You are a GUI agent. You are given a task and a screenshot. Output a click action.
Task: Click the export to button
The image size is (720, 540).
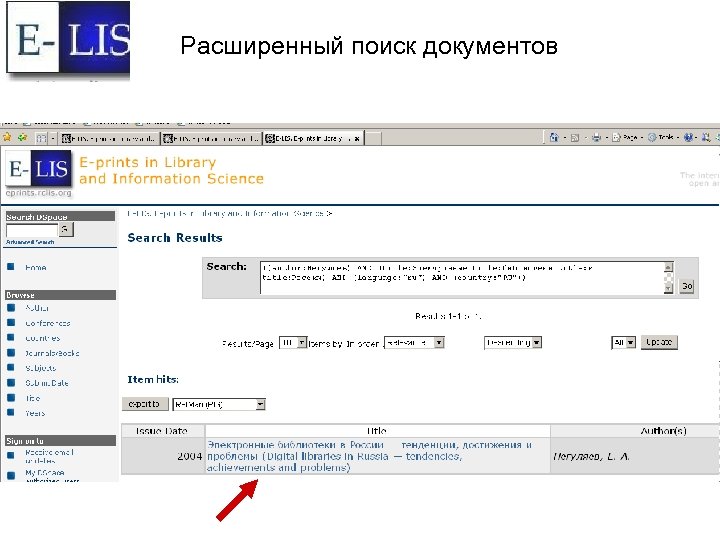point(145,404)
